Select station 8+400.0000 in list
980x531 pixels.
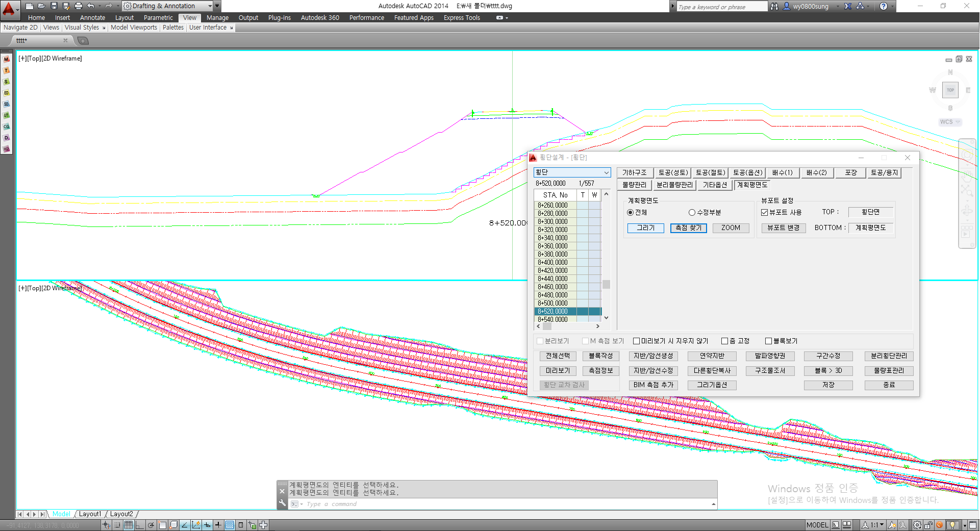click(552, 263)
